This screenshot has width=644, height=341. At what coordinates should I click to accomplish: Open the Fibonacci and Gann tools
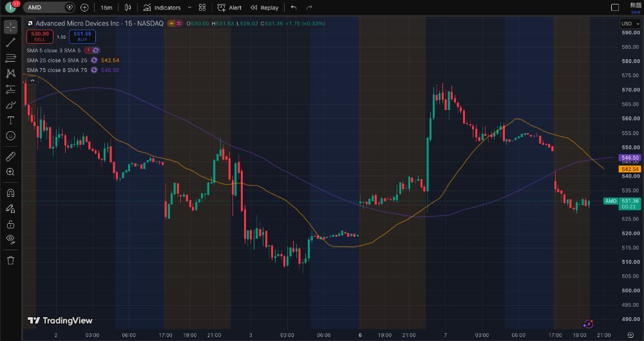11,58
